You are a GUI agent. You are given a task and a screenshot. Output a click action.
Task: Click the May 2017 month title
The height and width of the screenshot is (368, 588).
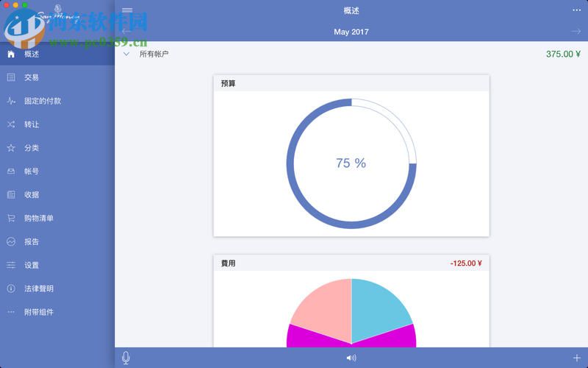[x=351, y=32]
